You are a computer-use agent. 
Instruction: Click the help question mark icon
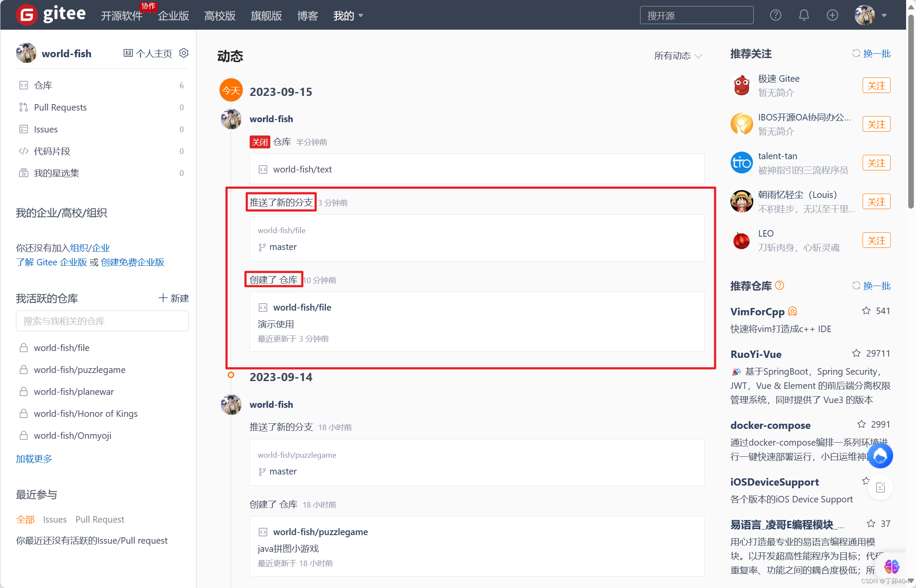(776, 15)
